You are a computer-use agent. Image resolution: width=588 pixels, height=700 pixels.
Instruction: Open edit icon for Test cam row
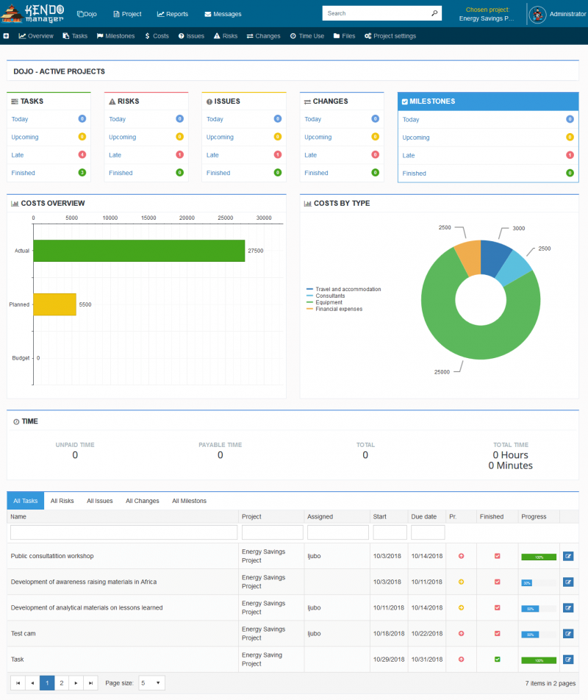[568, 634]
